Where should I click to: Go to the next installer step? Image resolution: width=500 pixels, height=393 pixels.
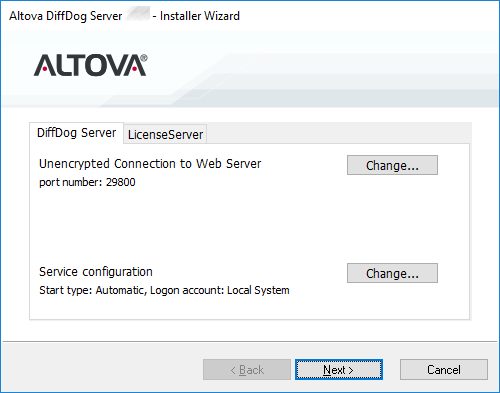tap(339, 369)
